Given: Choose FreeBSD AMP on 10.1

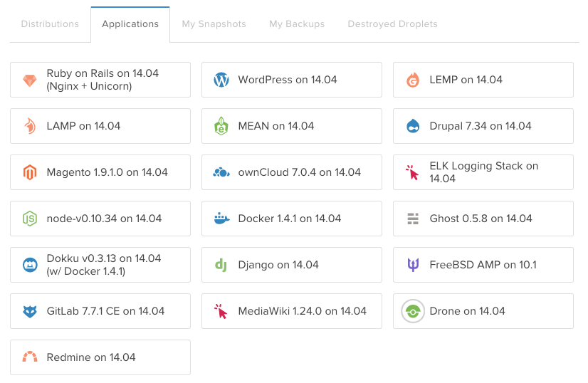Looking at the screenshot, I should pos(483,265).
